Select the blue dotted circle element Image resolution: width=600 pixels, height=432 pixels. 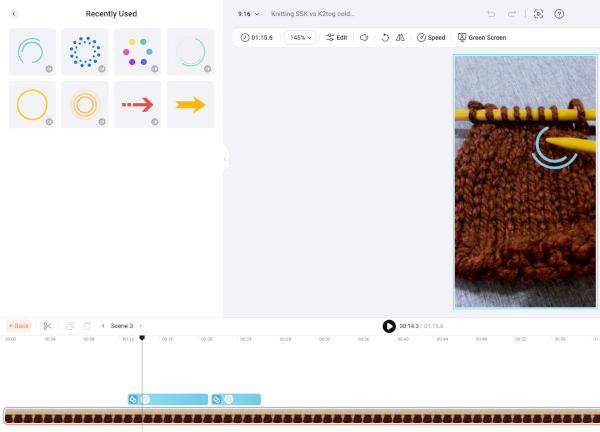point(85,52)
